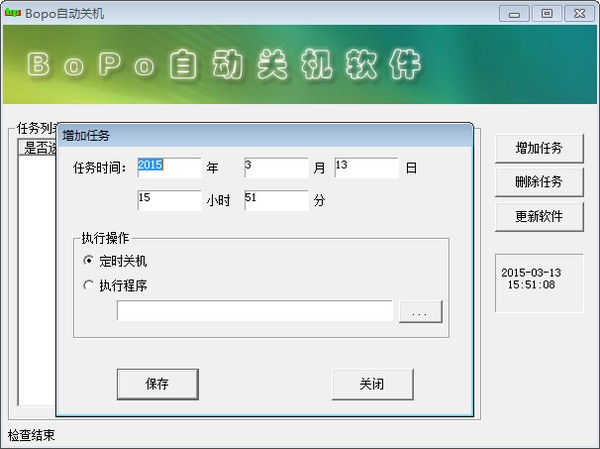Click the hour field showing 15
Image resolution: width=600 pixels, height=449 pixels.
pyautogui.click(x=170, y=200)
